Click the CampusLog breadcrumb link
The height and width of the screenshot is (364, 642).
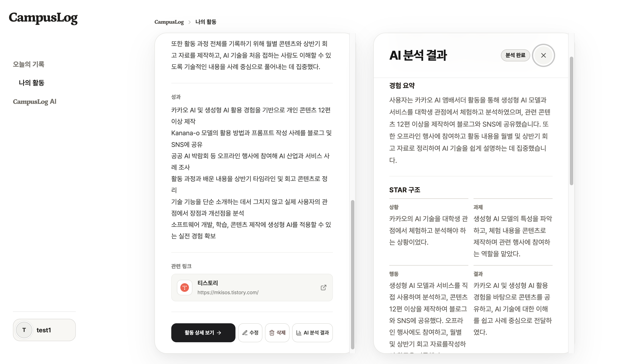pyautogui.click(x=169, y=22)
